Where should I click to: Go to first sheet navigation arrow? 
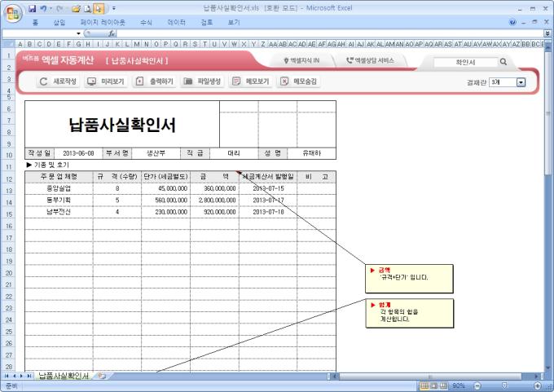click(7, 376)
